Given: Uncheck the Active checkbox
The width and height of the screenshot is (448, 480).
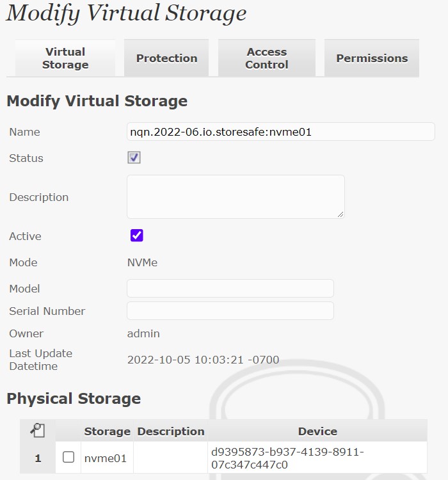Looking at the screenshot, I should click(x=136, y=236).
